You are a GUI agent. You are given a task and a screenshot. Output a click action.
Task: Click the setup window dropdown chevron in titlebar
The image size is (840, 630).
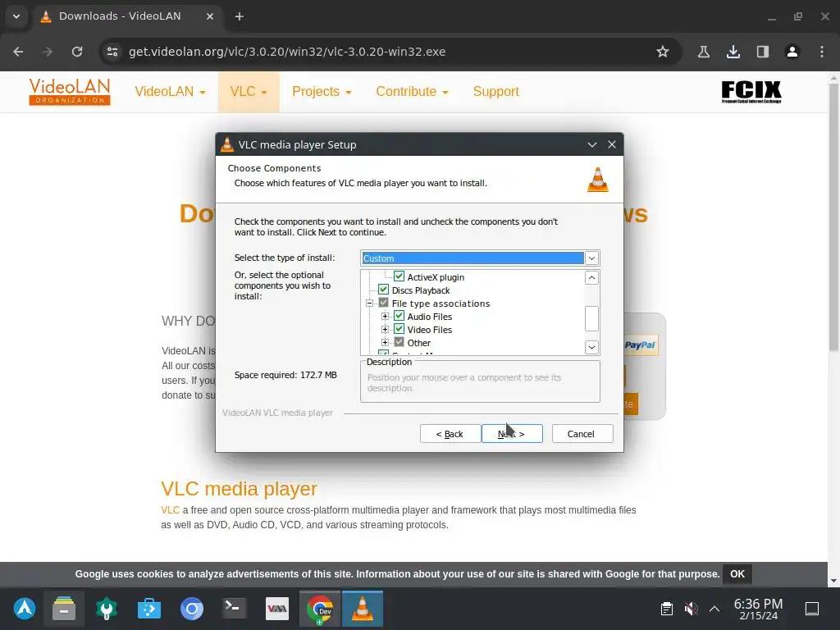point(592,144)
